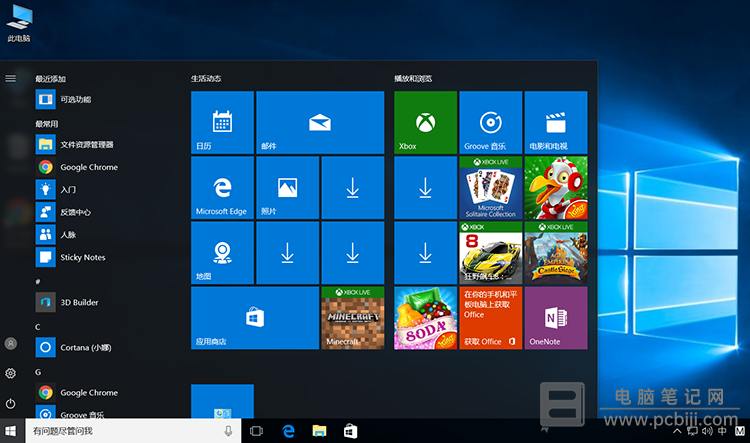
Task: Open Microsoft Solitaire Collection tile
Action: coord(490,188)
